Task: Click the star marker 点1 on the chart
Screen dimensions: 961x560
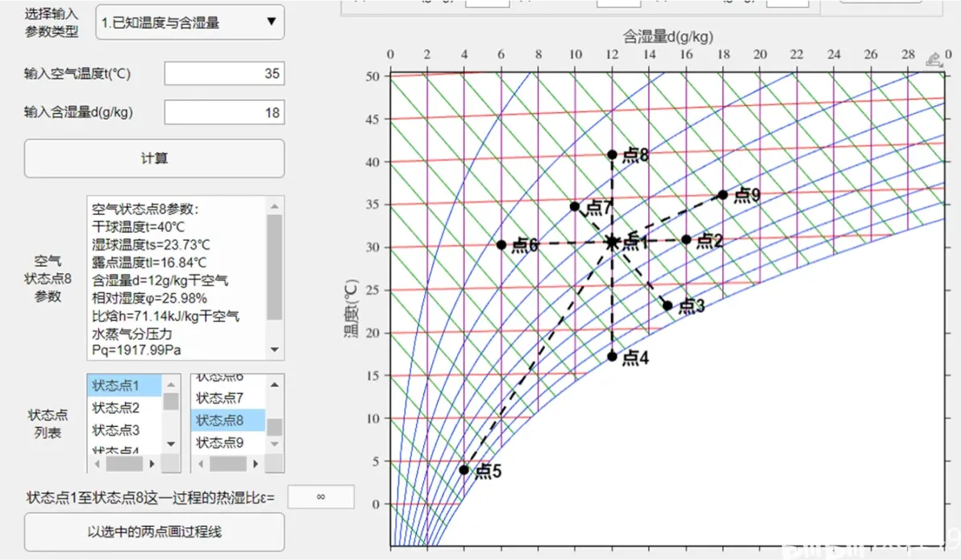Action: click(x=612, y=243)
